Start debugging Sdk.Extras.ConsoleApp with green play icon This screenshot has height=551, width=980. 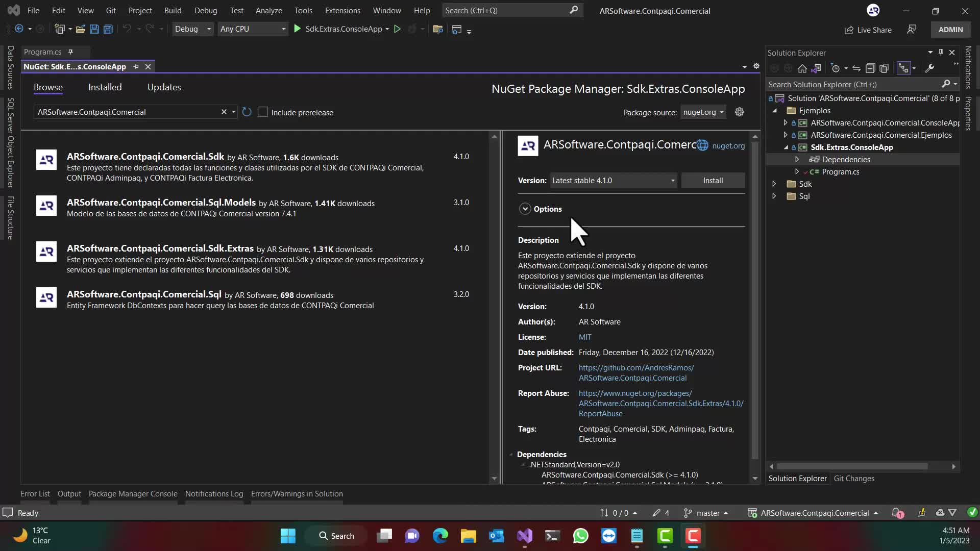click(297, 29)
